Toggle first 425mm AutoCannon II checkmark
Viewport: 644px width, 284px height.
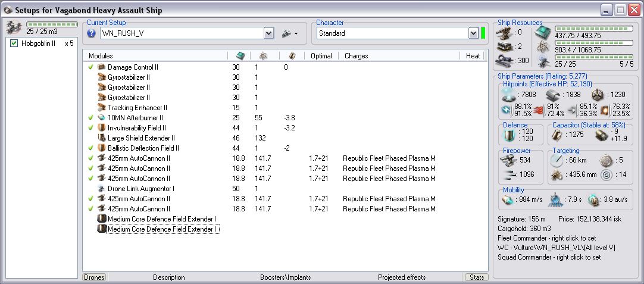click(91, 158)
